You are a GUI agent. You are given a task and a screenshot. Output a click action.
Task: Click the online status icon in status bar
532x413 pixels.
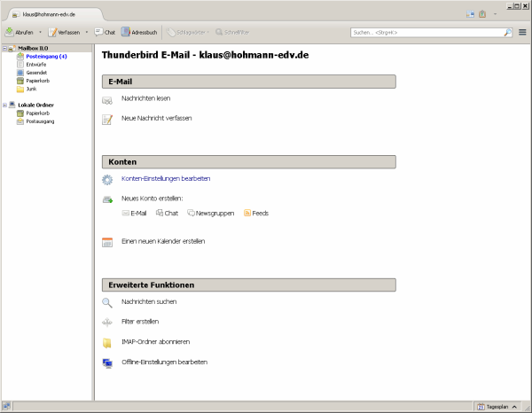(x=6, y=406)
